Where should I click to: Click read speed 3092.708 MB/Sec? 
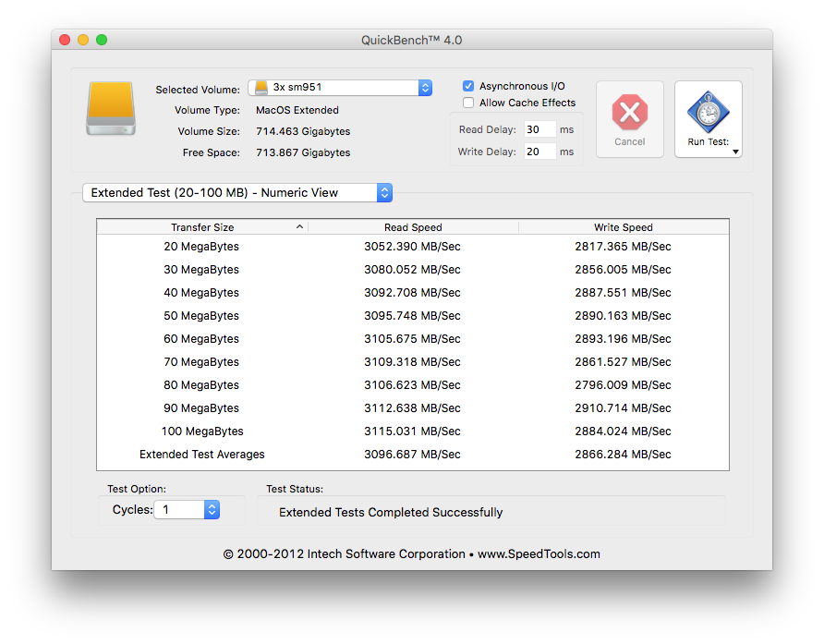coord(413,292)
